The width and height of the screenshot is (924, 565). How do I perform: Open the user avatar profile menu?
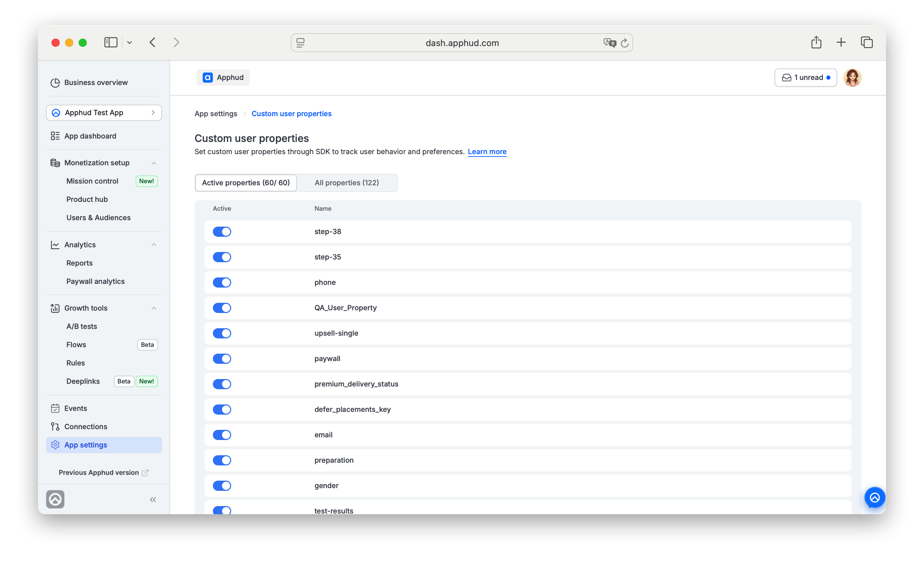pyautogui.click(x=852, y=78)
